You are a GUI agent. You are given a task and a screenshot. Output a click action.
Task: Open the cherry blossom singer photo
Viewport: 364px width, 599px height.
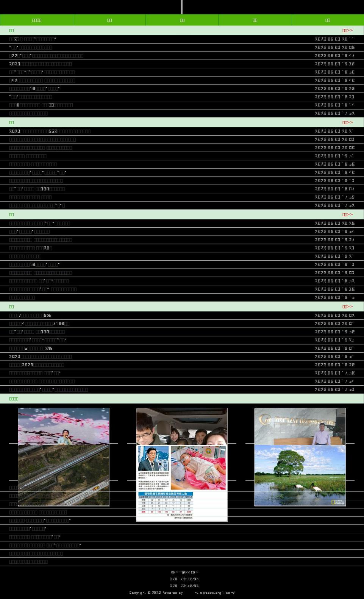tap(64, 426)
